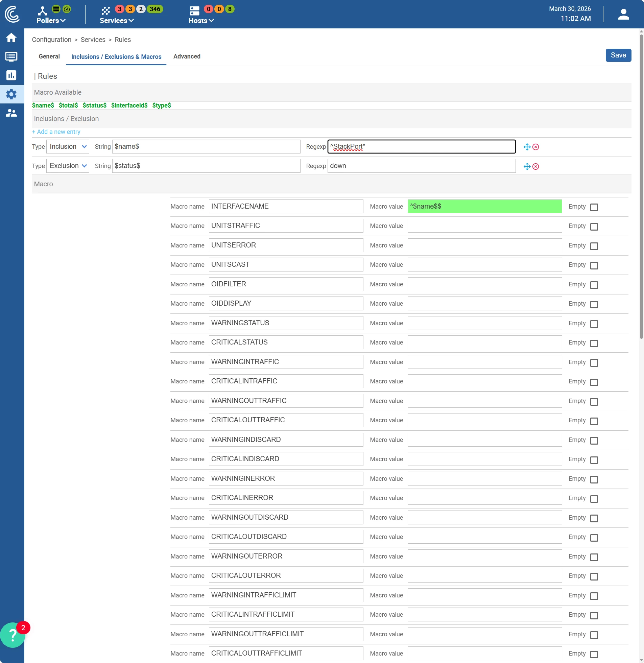644x663 pixels.
Task: Open the grey unknown services badge showing 2
Action: click(x=141, y=9)
